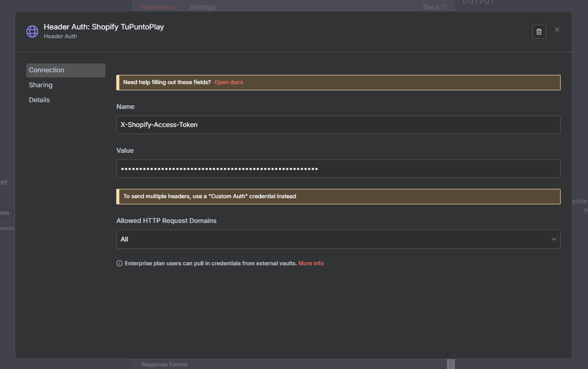Open the Allowed HTTP Request Domains dropdown

338,239
